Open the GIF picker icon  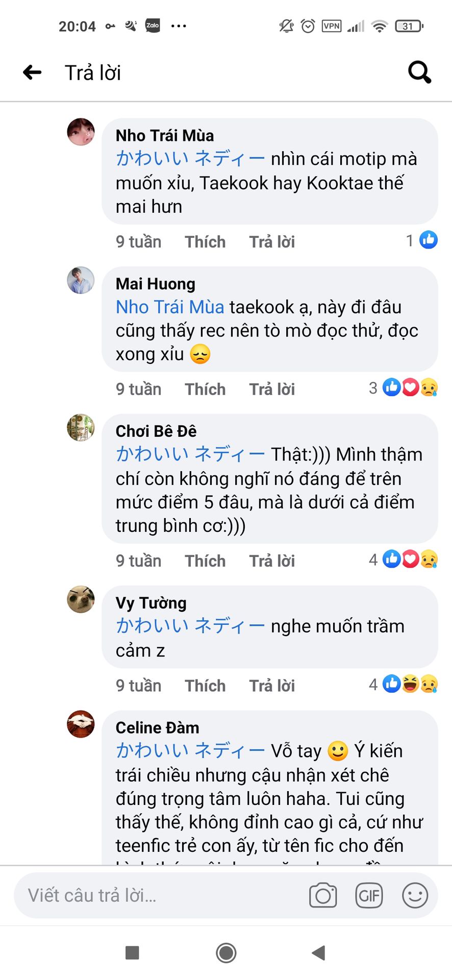coord(369,895)
